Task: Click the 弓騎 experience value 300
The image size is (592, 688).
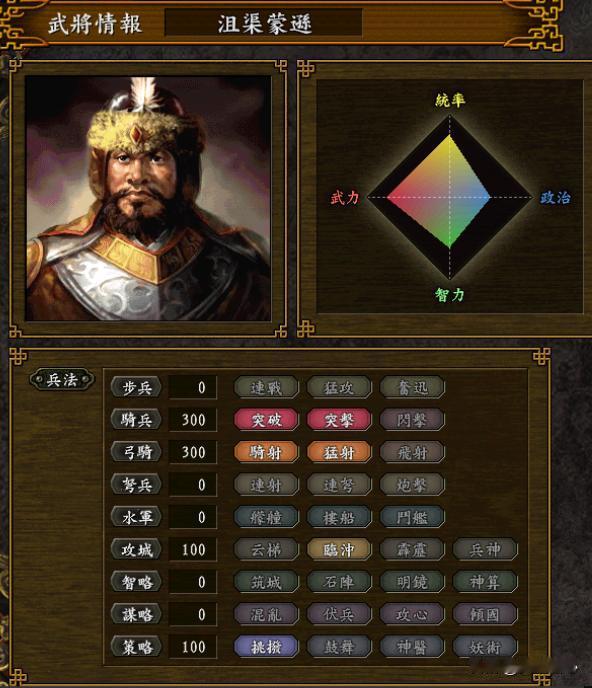Action: [x=193, y=452]
